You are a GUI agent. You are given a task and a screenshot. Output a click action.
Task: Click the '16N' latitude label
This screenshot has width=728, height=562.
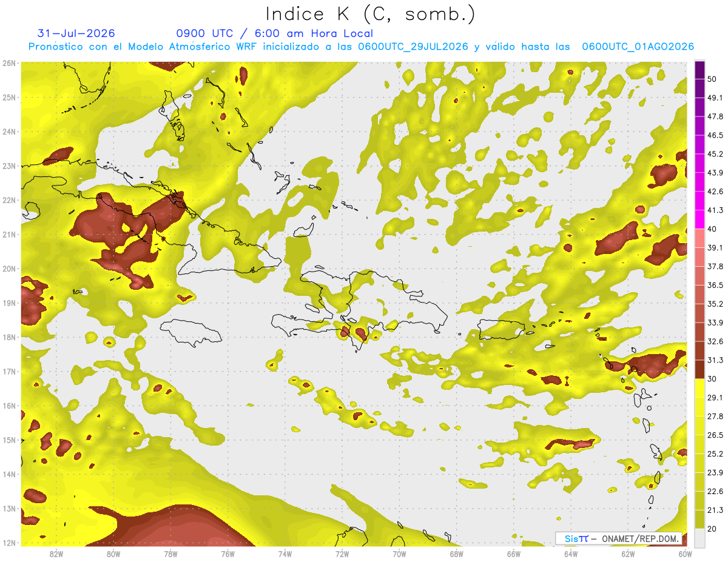click(10, 406)
